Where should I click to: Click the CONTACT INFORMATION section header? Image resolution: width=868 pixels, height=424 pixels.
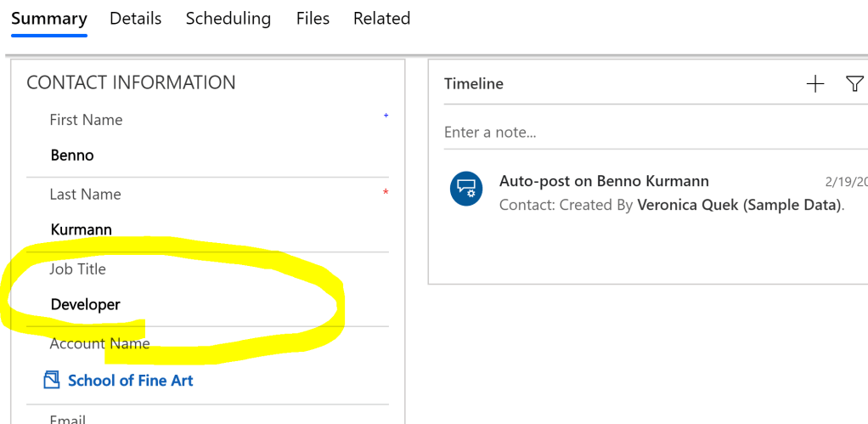coord(131,82)
